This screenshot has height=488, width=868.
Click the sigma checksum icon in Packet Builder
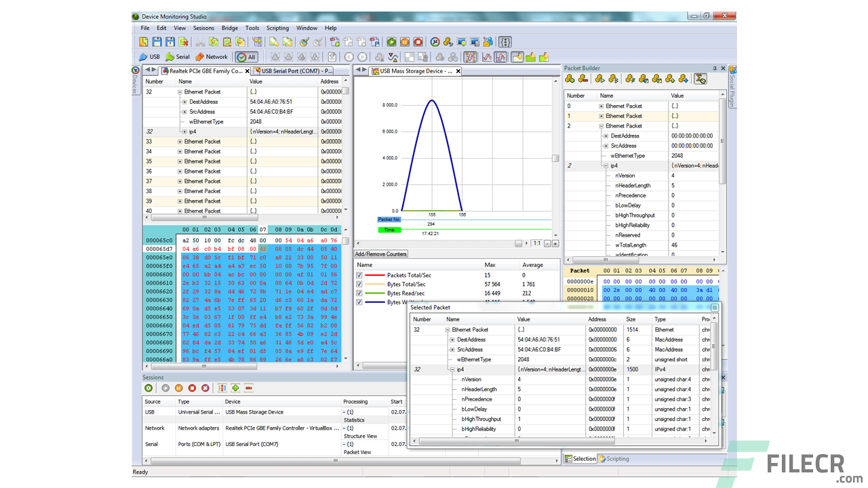[701, 79]
